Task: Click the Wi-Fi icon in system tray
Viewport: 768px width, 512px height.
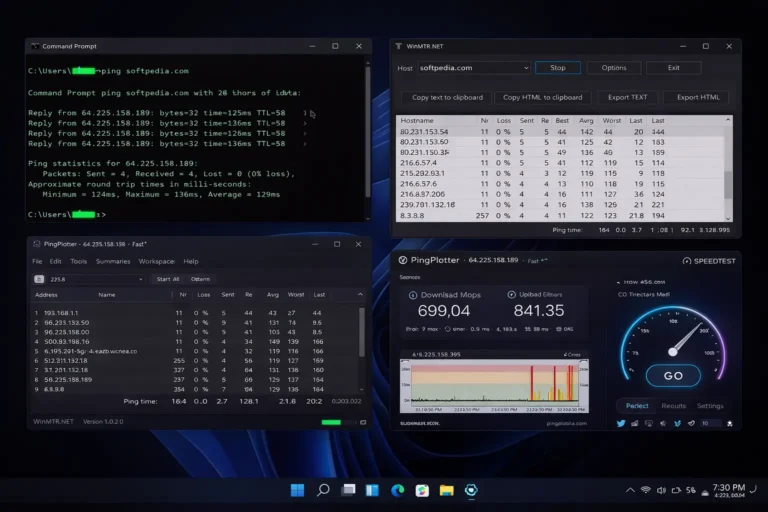Action: [646, 490]
